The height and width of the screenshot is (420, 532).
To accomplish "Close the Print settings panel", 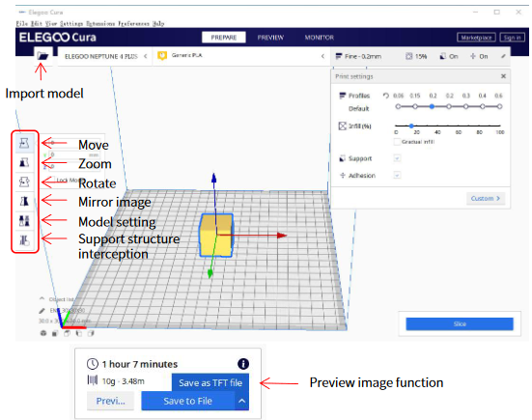I will (x=503, y=76).
